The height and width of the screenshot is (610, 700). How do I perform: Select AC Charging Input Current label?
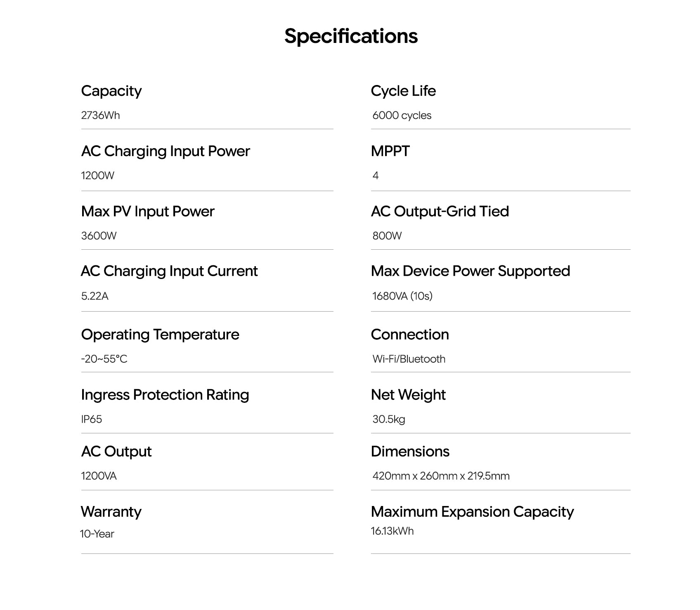(x=169, y=271)
